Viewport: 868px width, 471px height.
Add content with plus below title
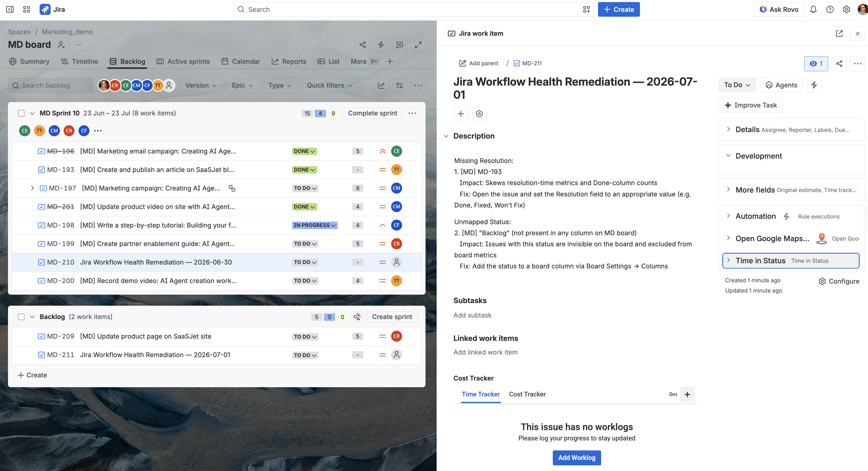click(x=461, y=114)
